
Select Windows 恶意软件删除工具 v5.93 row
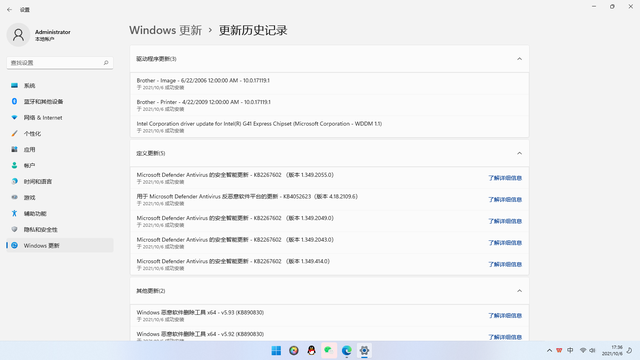tap(329, 316)
